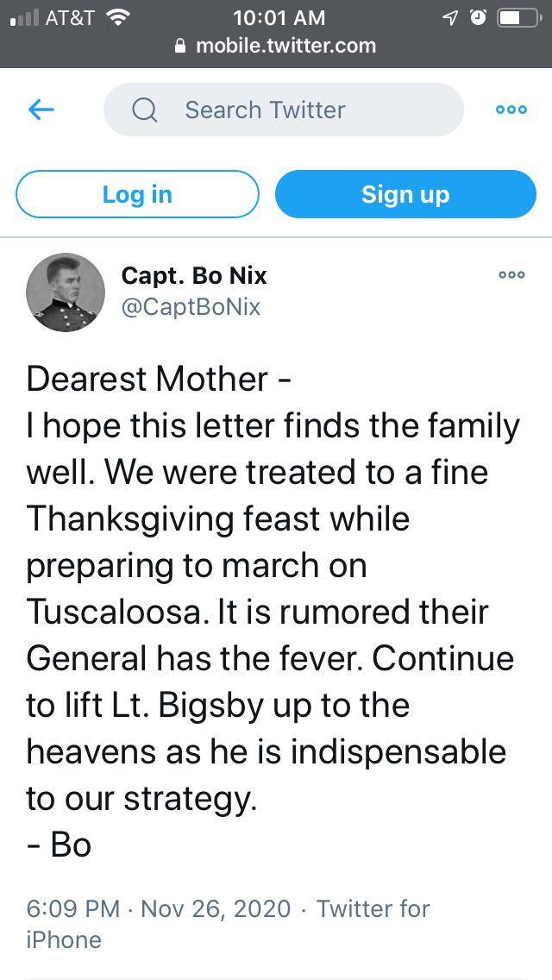Open Capt. Bo Nix's profile photo
This screenshot has height=980, width=552.
pyautogui.click(x=66, y=292)
